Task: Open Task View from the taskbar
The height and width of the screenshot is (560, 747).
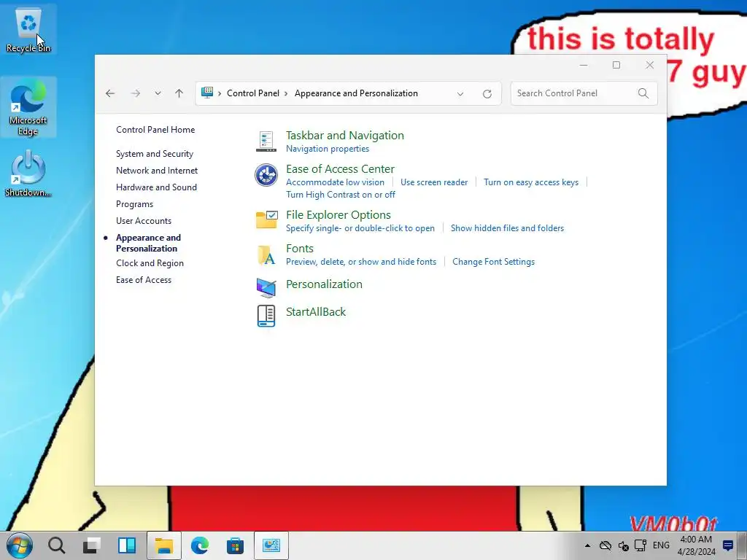Action: tap(91, 545)
